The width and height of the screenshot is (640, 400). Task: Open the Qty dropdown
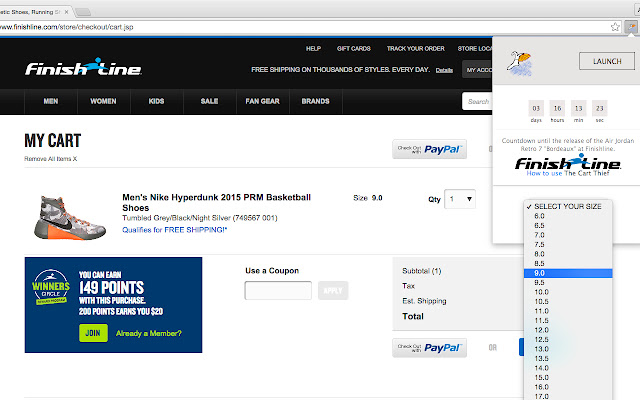tap(460, 199)
